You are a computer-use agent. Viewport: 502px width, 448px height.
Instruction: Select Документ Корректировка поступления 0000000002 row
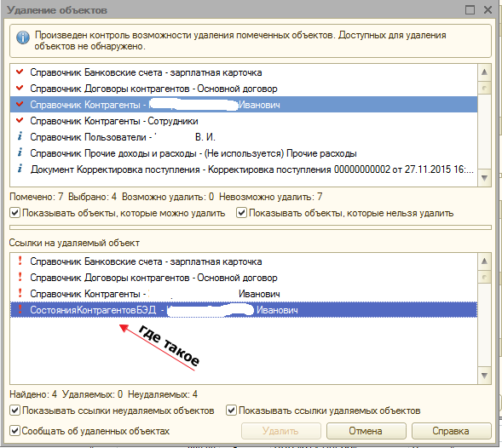[244, 169]
